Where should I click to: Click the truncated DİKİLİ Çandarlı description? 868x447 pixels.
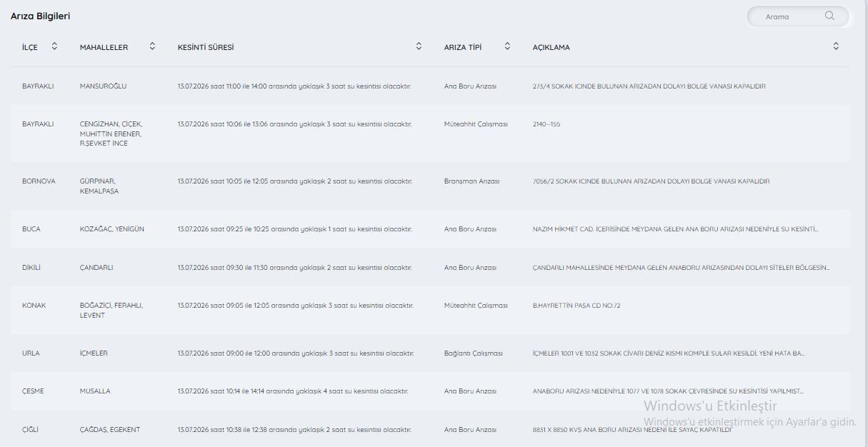coord(682,268)
